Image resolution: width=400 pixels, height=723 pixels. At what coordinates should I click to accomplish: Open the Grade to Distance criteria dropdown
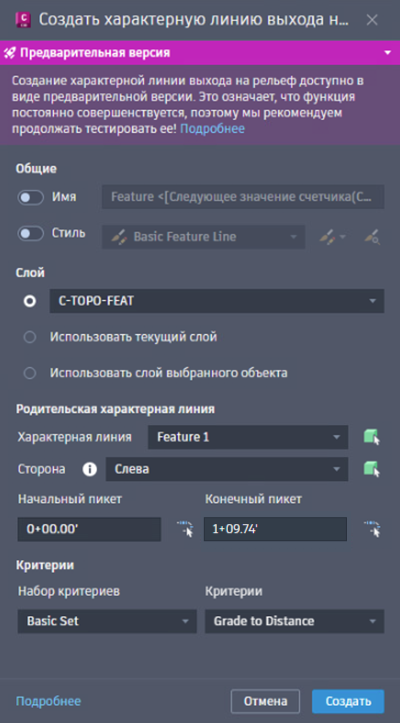tap(294, 621)
